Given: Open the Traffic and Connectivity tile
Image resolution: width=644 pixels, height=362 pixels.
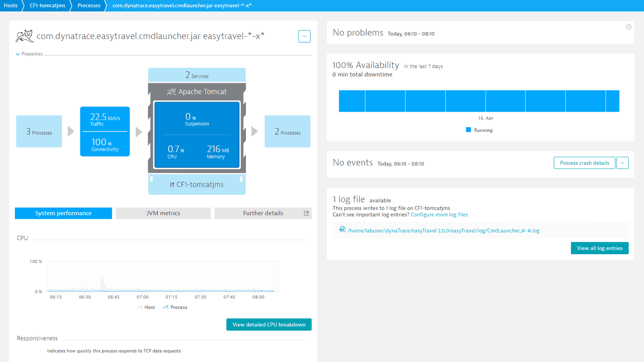Looking at the screenshot, I should [105, 132].
